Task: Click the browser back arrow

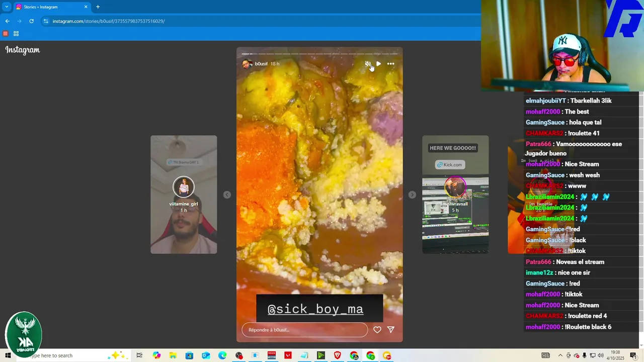Action: tap(7, 21)
